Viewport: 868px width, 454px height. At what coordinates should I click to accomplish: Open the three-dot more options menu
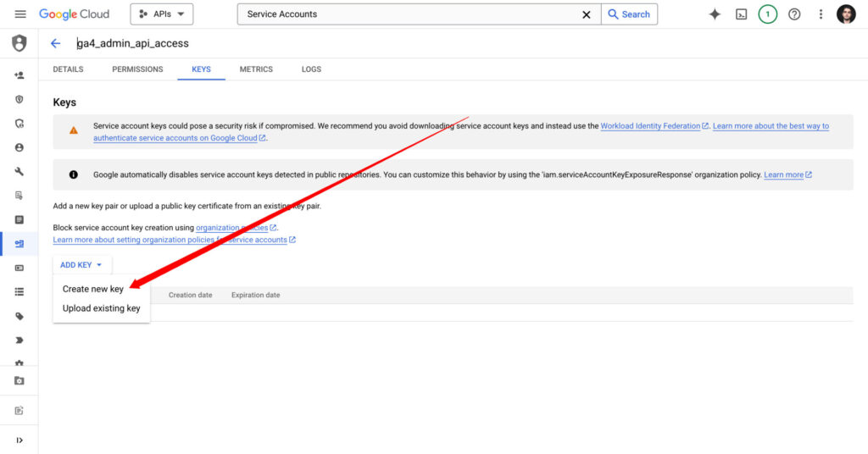(x=821, y=14)
